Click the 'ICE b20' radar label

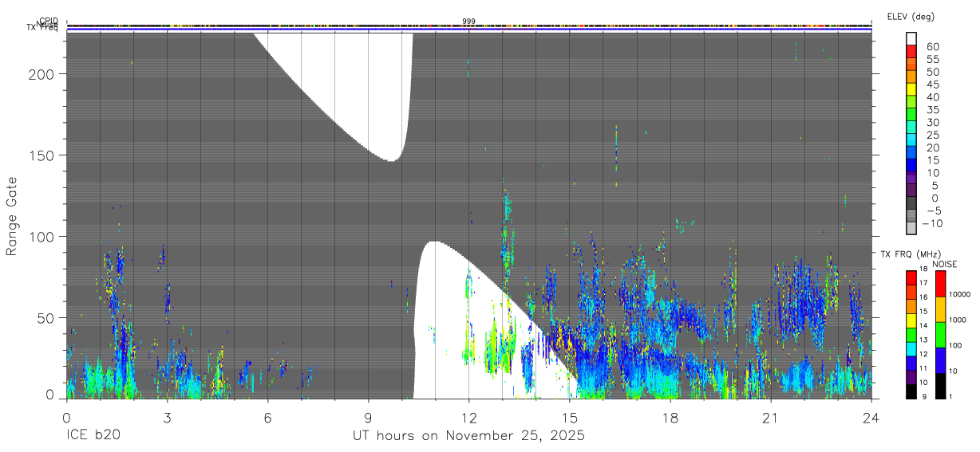tap(93, 436)
